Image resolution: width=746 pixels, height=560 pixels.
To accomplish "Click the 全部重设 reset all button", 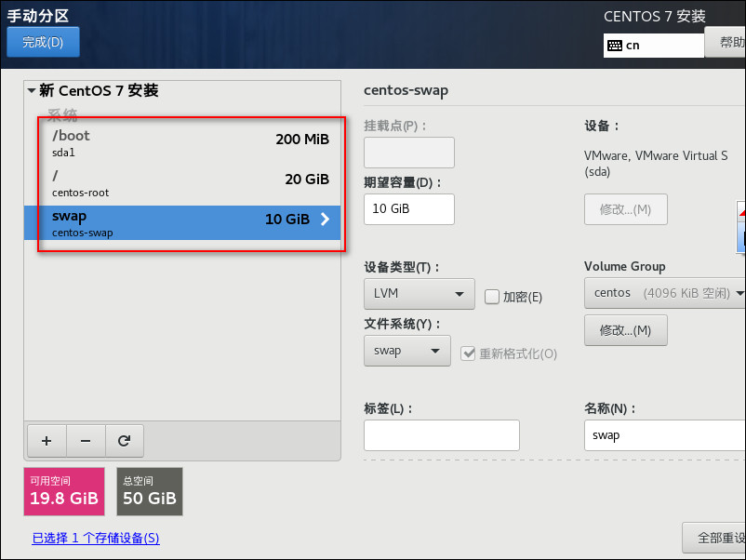I will pos(714,538).
